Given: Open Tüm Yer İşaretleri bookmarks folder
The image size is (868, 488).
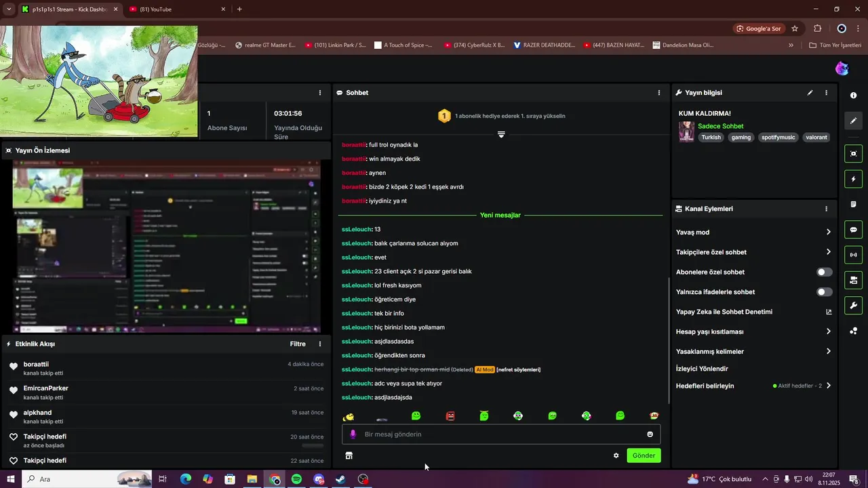Looking at the screenshot, I should (x=835, y=45).
